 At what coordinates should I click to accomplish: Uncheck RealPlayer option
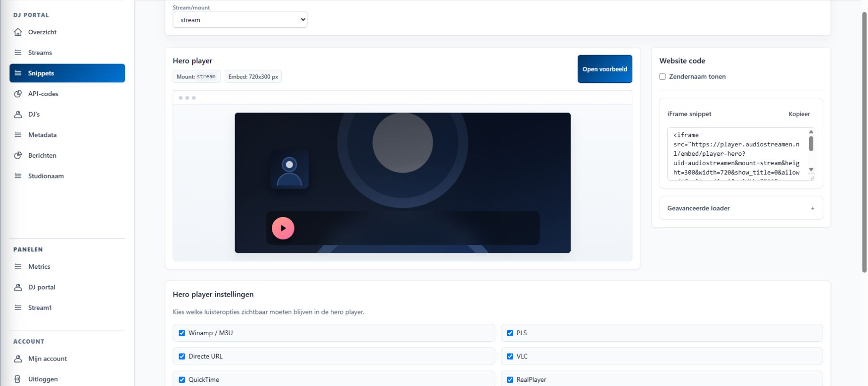point(510,379)
